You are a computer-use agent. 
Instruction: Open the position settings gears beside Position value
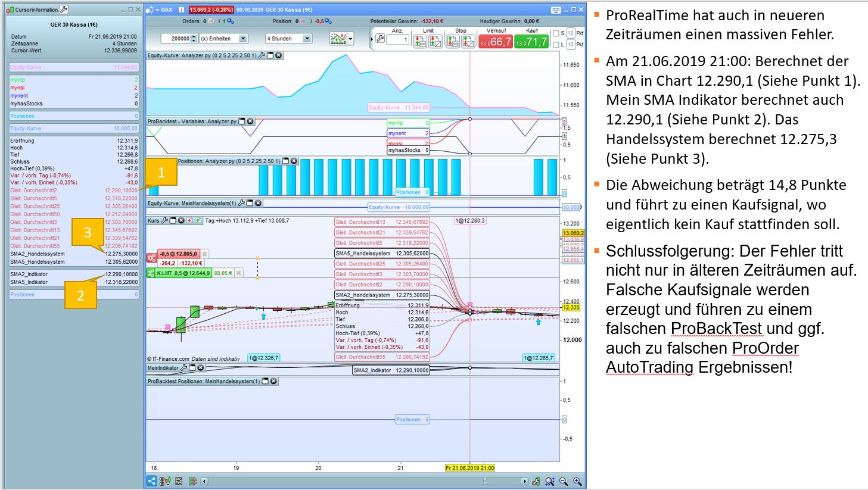[328, 21]
